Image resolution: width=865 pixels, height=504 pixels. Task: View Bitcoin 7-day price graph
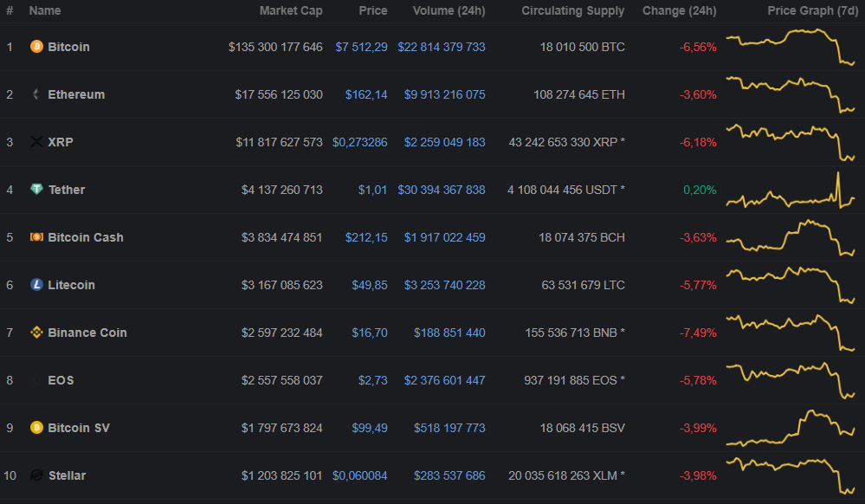click(791, 47)
